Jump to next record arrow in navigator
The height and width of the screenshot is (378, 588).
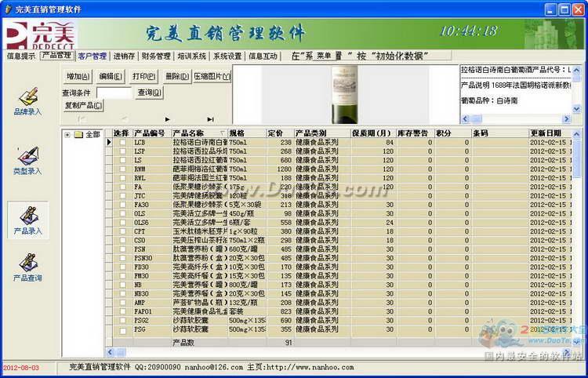pyautogui.click(x=168, y=119)
